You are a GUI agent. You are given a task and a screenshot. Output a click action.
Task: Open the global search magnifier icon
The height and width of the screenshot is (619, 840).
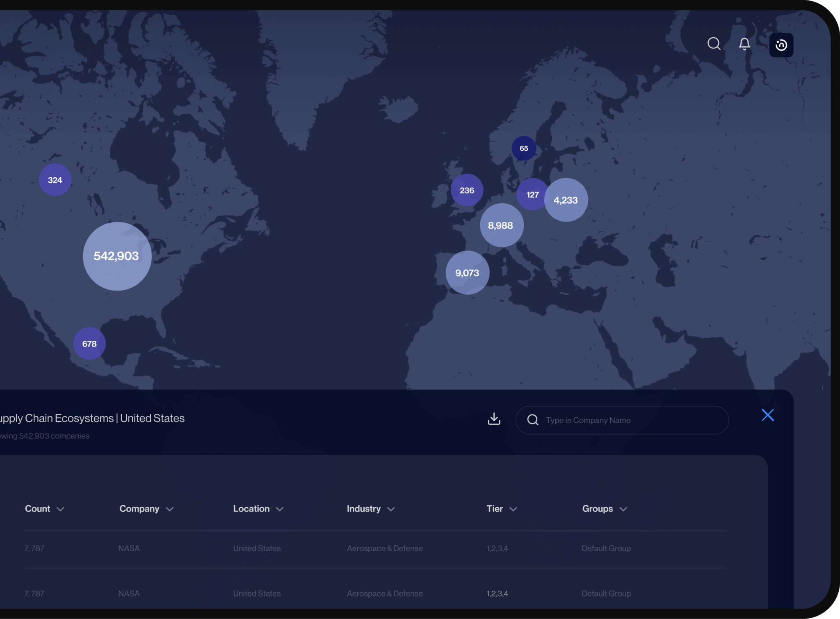point(713,44)
